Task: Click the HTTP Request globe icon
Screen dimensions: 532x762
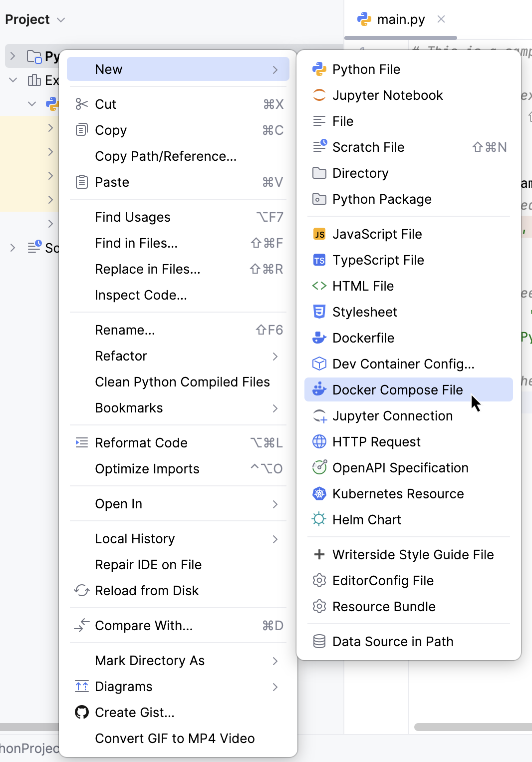Action: click(x=319, y=442)
